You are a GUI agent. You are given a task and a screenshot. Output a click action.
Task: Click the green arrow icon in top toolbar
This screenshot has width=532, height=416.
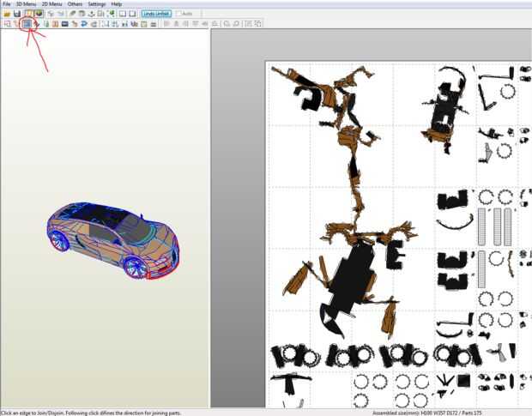point(112,14)
